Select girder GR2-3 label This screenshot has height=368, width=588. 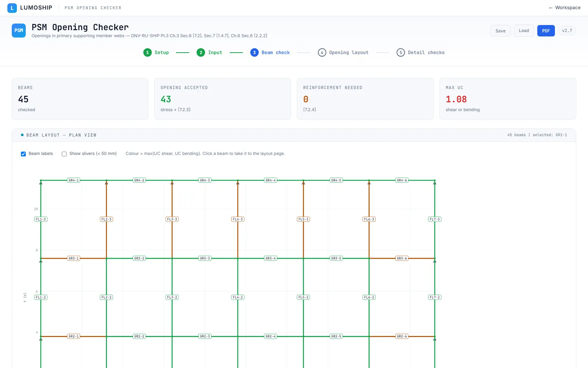point(205,336)
